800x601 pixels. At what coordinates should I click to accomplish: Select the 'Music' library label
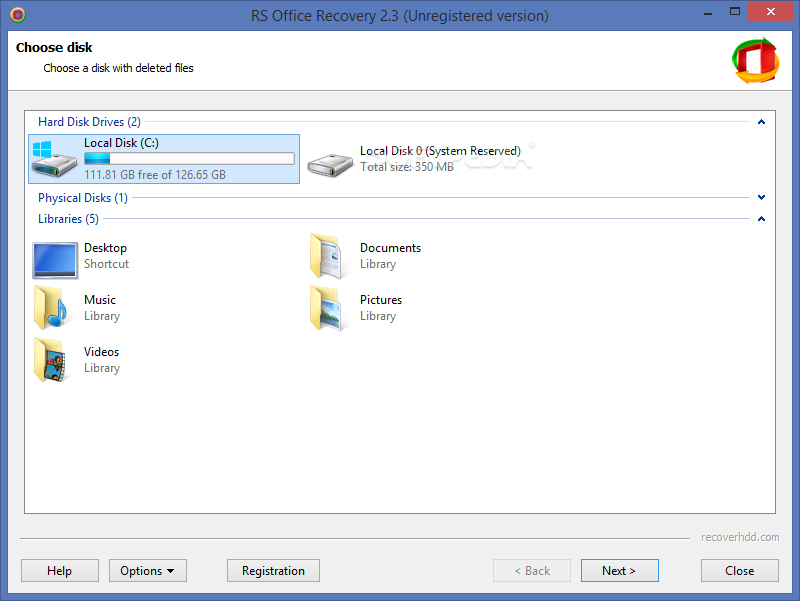[100, 300]
